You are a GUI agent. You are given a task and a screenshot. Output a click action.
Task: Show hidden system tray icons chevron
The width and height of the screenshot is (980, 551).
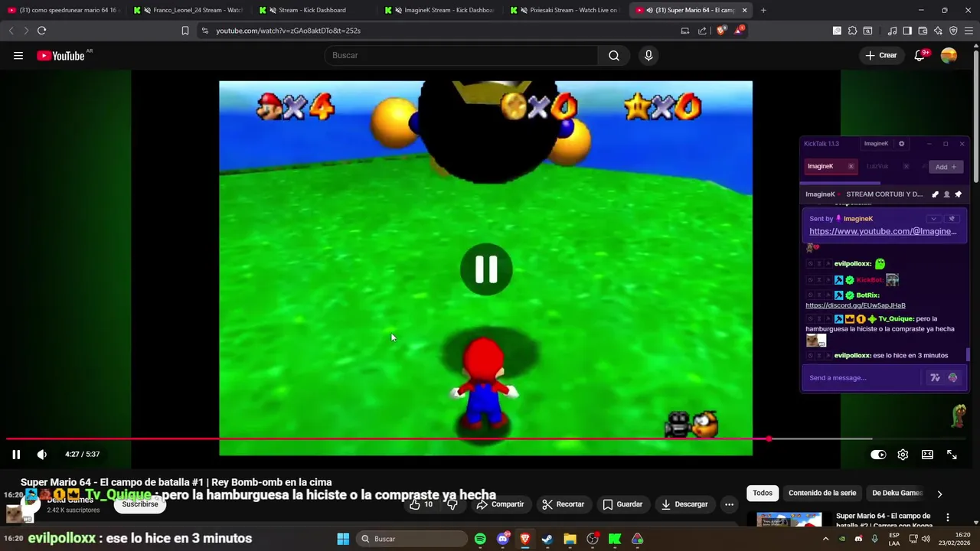pos(825,539)
